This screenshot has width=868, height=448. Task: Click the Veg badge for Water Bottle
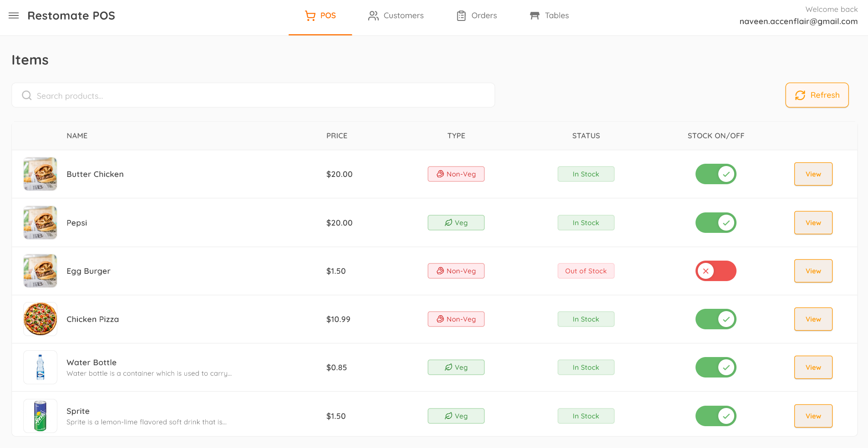(456, 367)
